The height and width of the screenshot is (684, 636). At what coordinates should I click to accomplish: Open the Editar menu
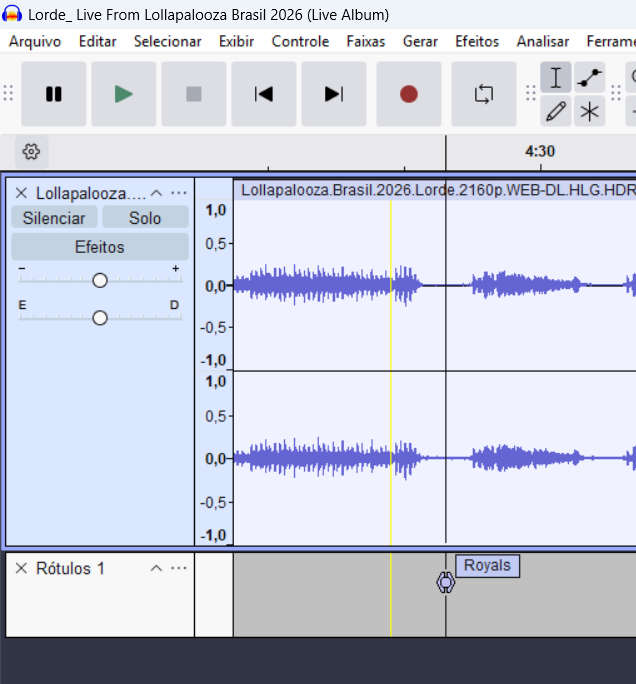(x=98, y=41)
